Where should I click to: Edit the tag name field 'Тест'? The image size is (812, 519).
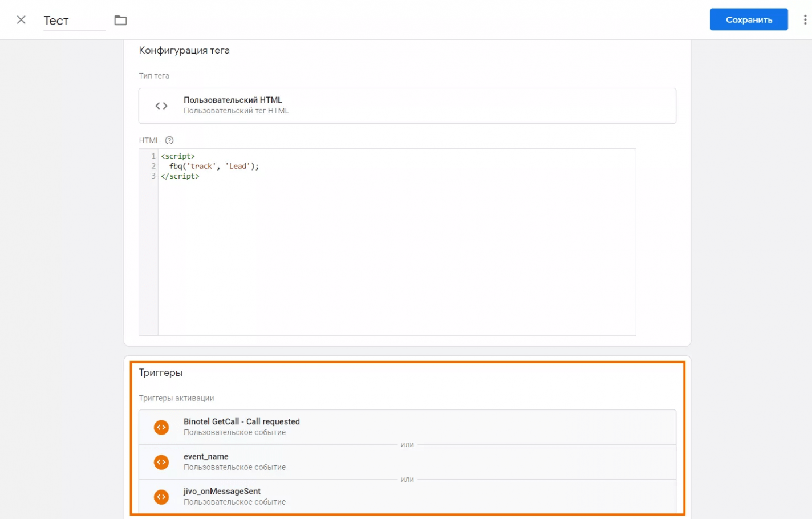pos(74,21)
